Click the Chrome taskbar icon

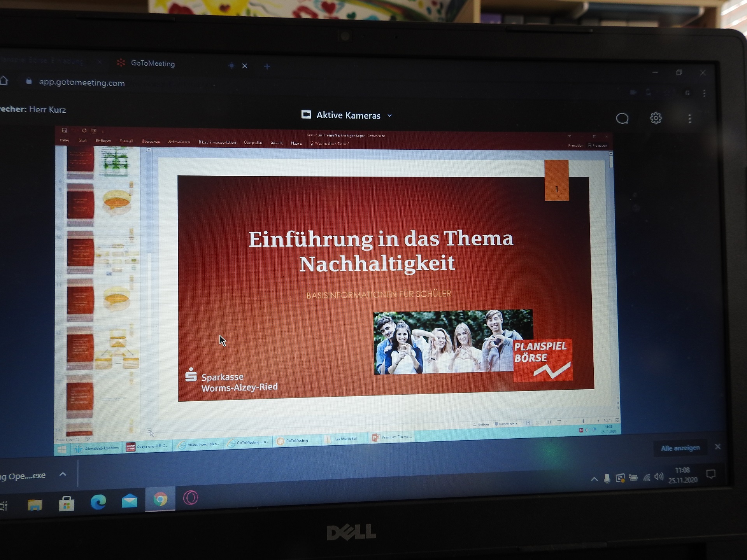coord(160,499)
